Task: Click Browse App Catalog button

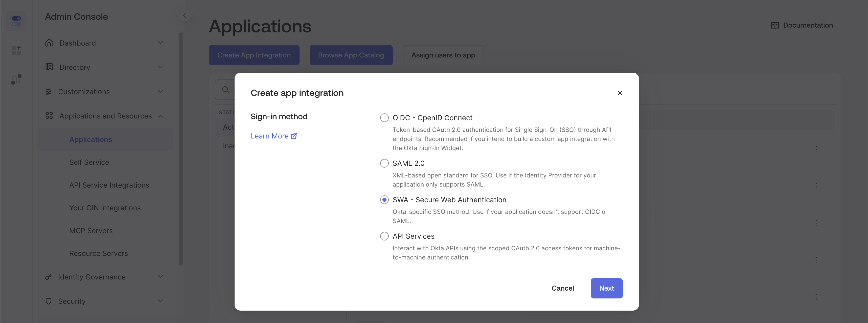Action: 351,55
